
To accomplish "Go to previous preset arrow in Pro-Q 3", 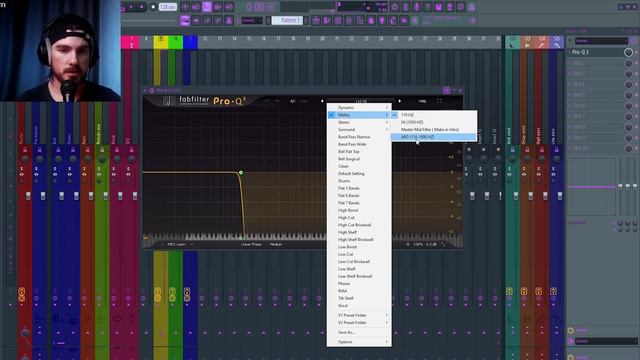I will pyautogui.click(x=322, y=101).
